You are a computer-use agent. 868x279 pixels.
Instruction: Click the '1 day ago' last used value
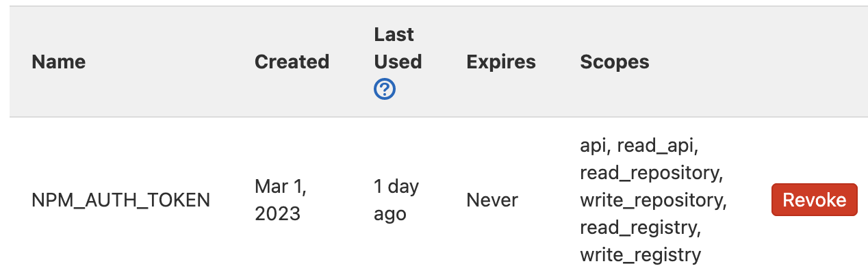(396, 200)
